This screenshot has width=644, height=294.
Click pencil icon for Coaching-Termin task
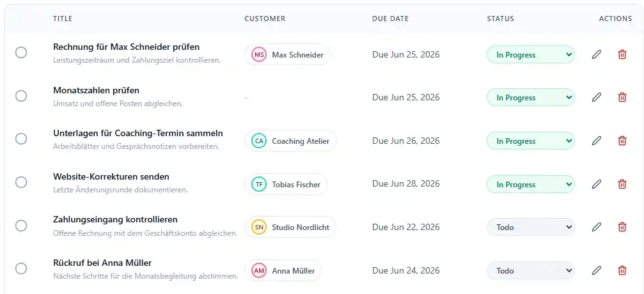[597, 141]
